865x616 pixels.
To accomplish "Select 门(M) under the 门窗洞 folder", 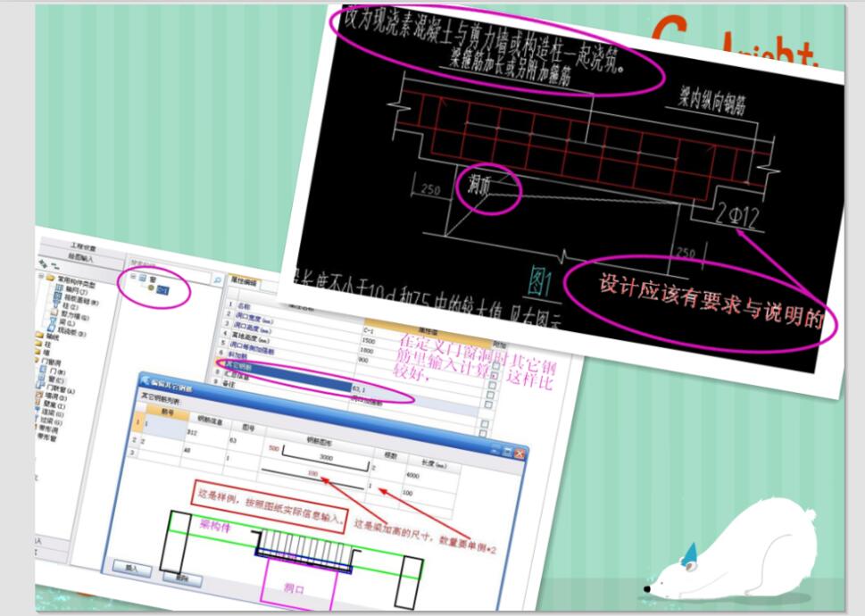I will tap(53, 371).
